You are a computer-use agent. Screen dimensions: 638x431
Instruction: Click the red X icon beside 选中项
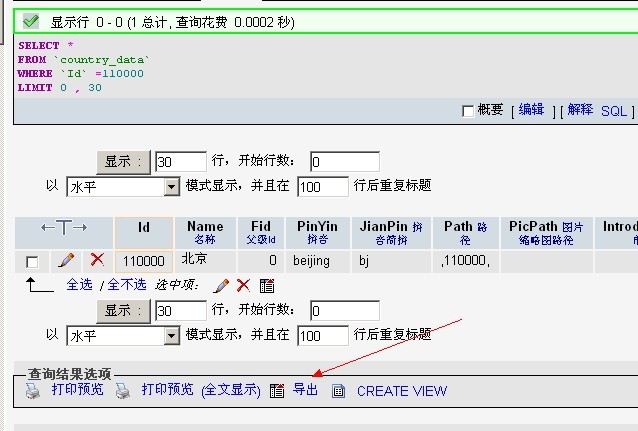(243, 285)
